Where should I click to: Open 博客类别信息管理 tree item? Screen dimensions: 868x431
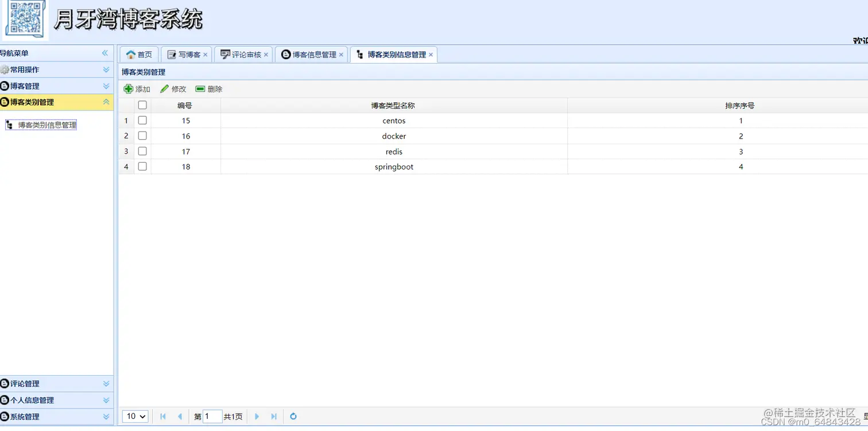coord(47,125)
